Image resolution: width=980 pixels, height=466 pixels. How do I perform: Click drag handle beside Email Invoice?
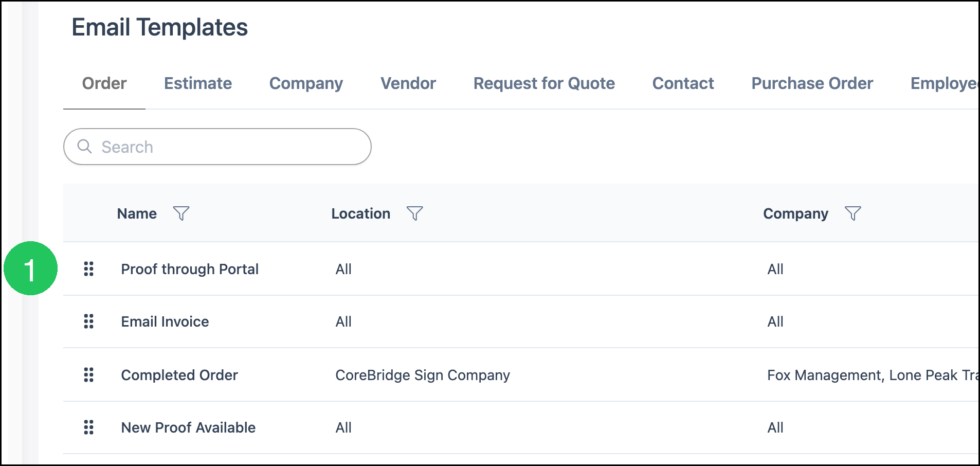click(x=89, y=321)
